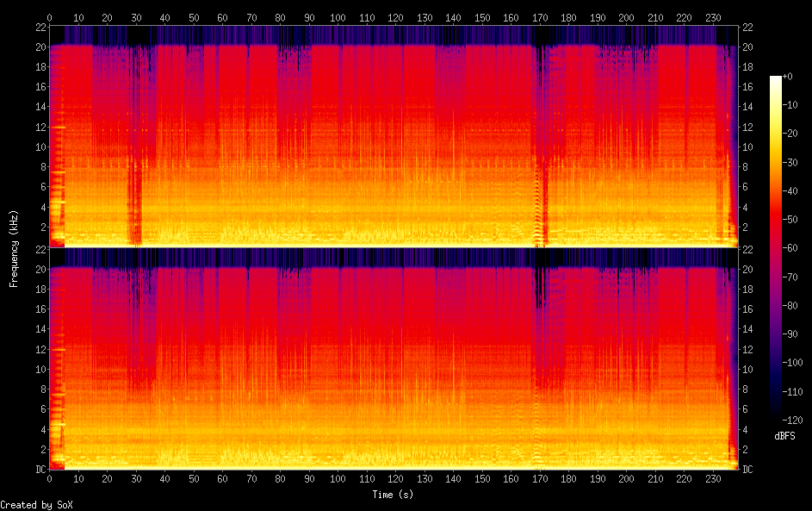The image size is (812, 511).
Task: Click the "dBFS" label below the color scale
Action: click(x=784, y=436)
